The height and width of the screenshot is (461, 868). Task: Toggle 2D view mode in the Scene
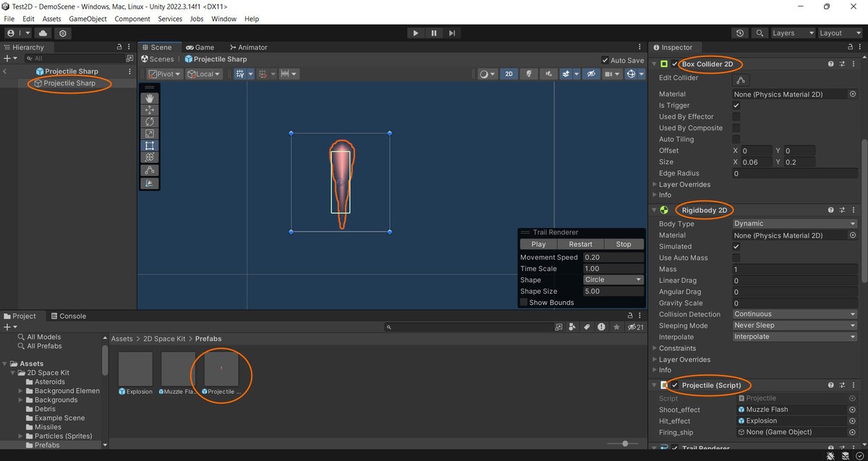(509, 74)
